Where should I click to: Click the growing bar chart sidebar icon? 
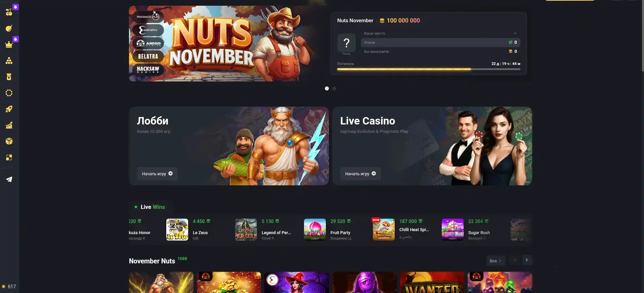(x=9, y=125)
